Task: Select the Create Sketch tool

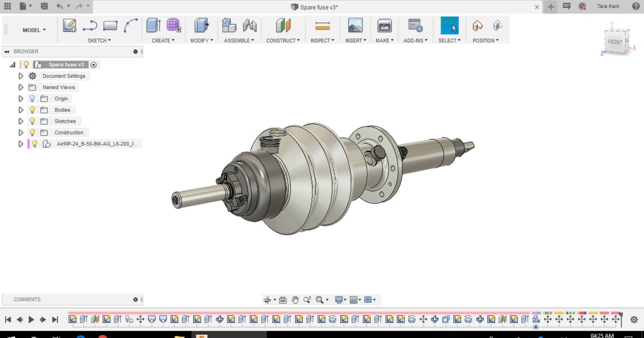Action: 69,25
